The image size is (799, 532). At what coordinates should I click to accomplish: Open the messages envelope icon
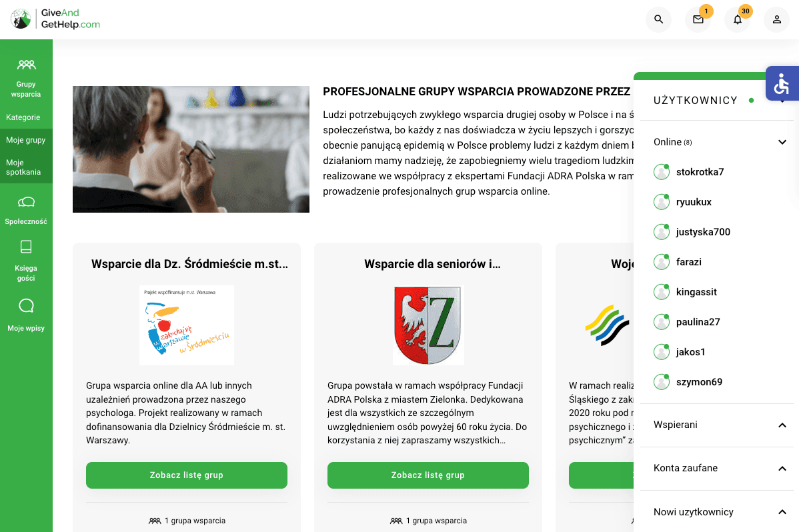click(698, 19)
